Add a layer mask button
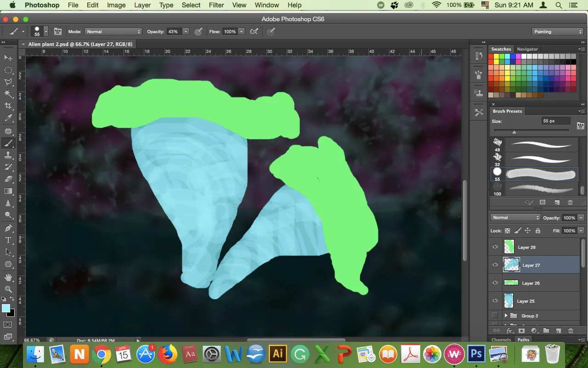Screen dimensions: 588x368 pyautogui.click(x=521, y=331)
